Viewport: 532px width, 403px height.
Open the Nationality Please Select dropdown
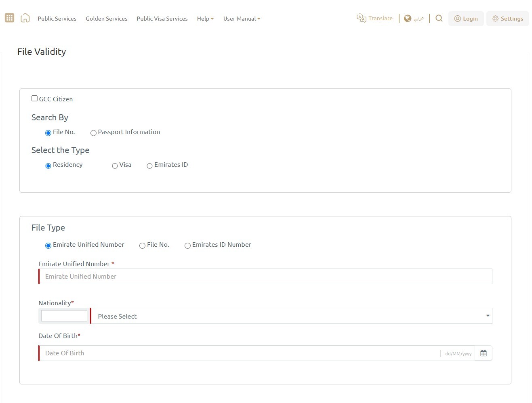click(290, 316)
